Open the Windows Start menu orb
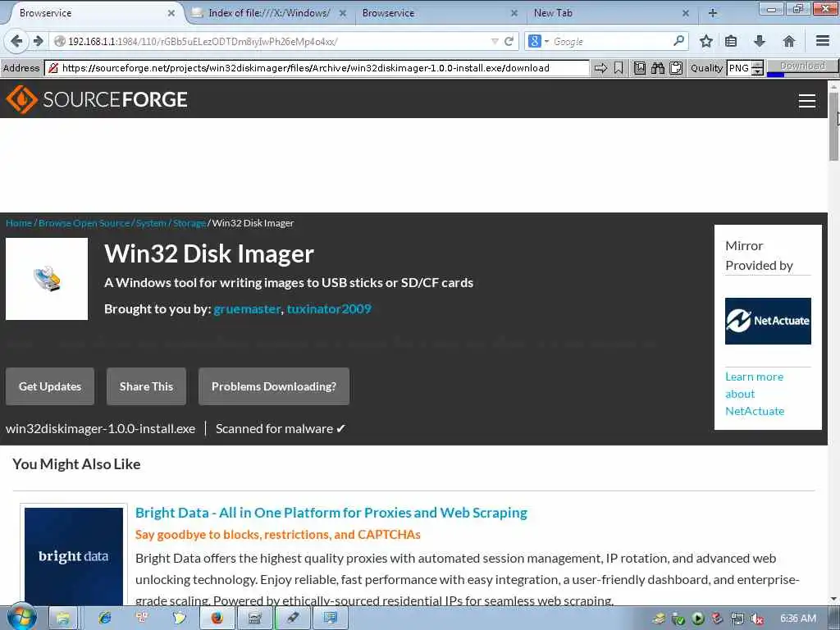 tap(22, 618)
